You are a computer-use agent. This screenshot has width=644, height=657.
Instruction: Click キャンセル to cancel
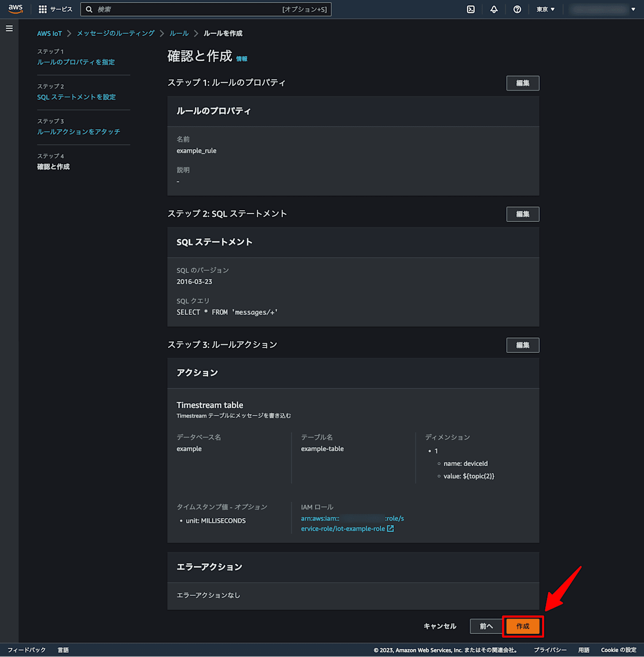coord(440,626)
